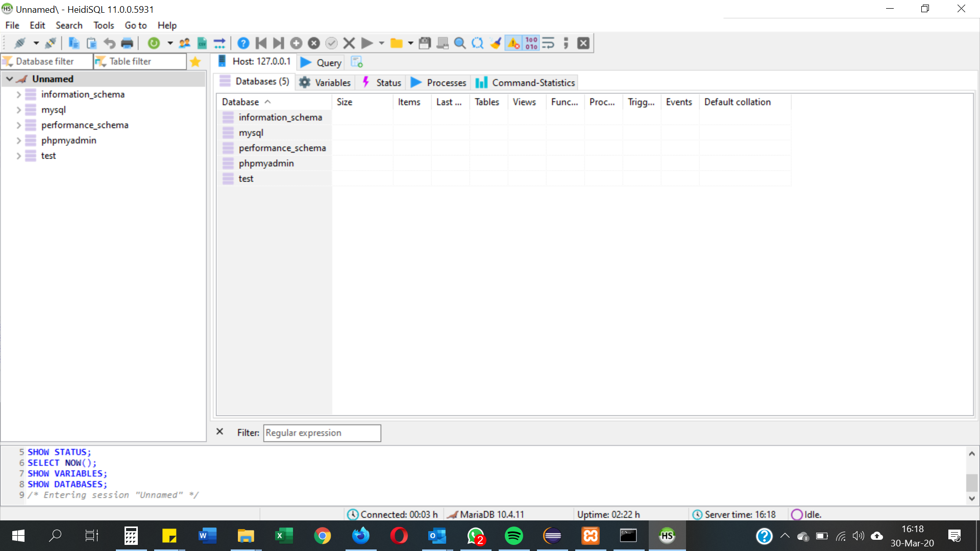This screenshot has height=551, width=980.
Task: Open the connect button dropdown arrow
Action: (36, 43)
